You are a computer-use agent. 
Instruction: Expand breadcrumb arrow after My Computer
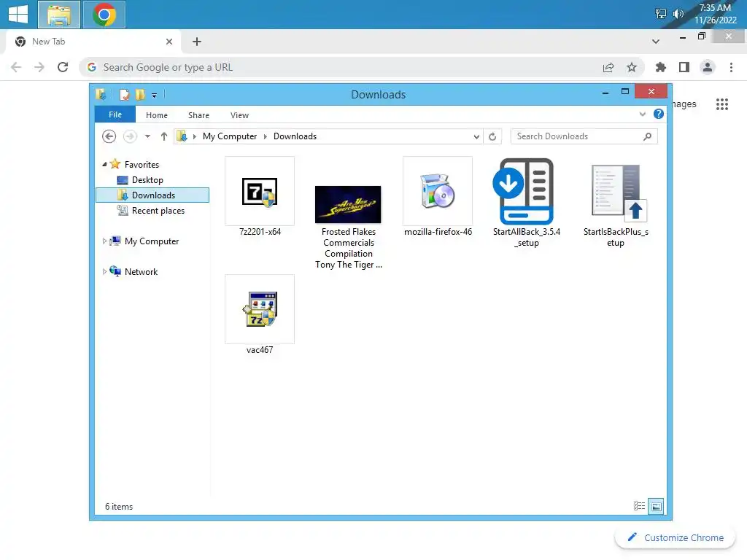coord(266,136)
